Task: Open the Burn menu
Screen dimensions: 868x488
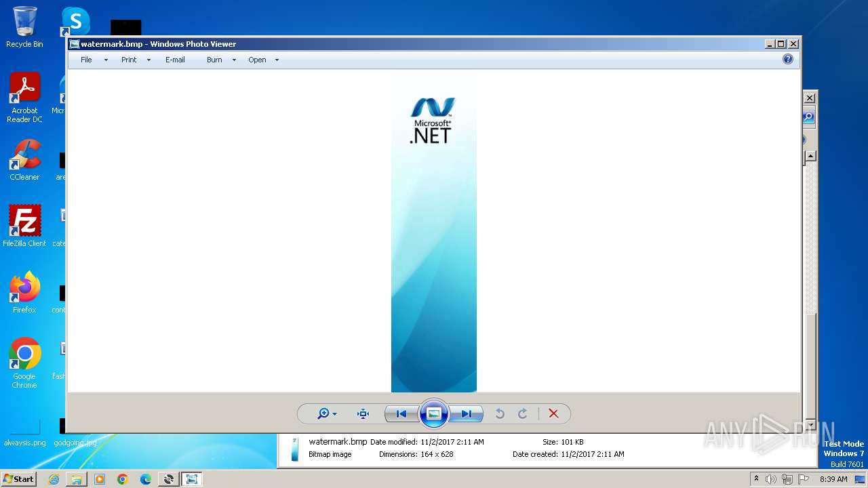Action: tap(214, 60)
